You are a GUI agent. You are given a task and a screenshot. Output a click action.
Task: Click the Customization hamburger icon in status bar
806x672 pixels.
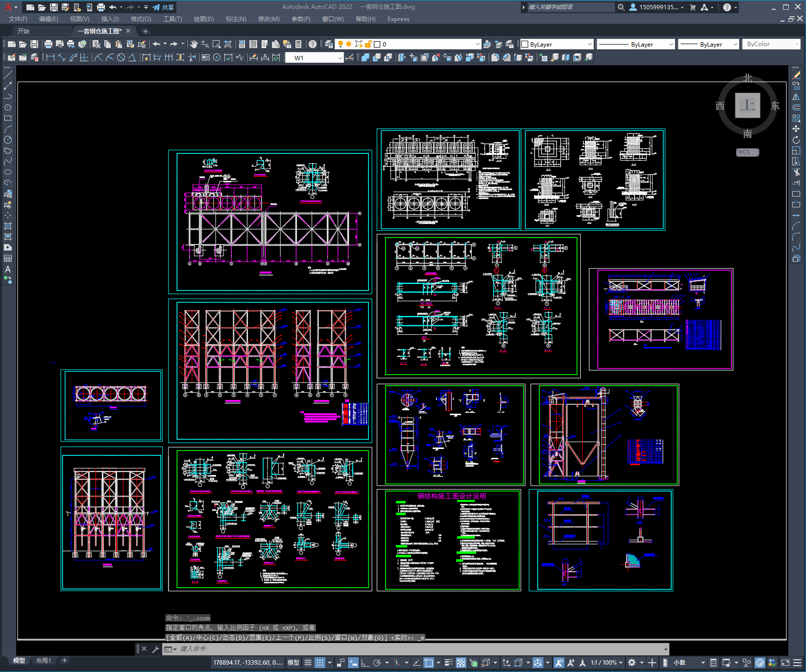pos(798,663)
